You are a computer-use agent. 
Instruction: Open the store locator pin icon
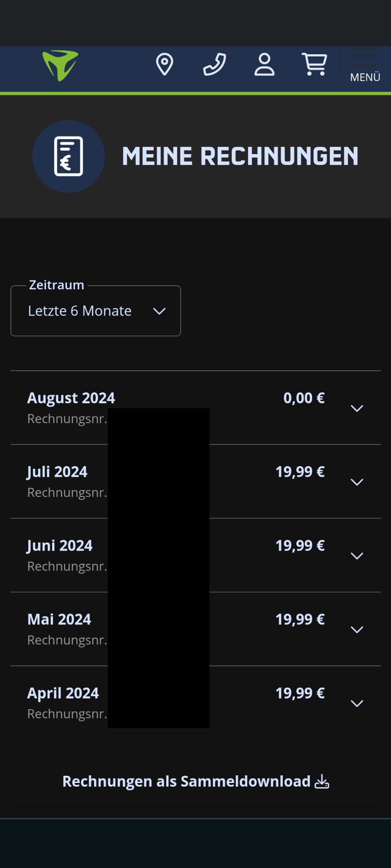[164, 64]
